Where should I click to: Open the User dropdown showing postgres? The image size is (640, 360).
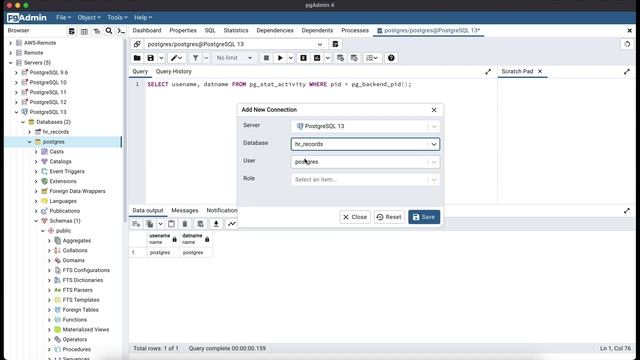pyautogui.click(x=365, y=162)
